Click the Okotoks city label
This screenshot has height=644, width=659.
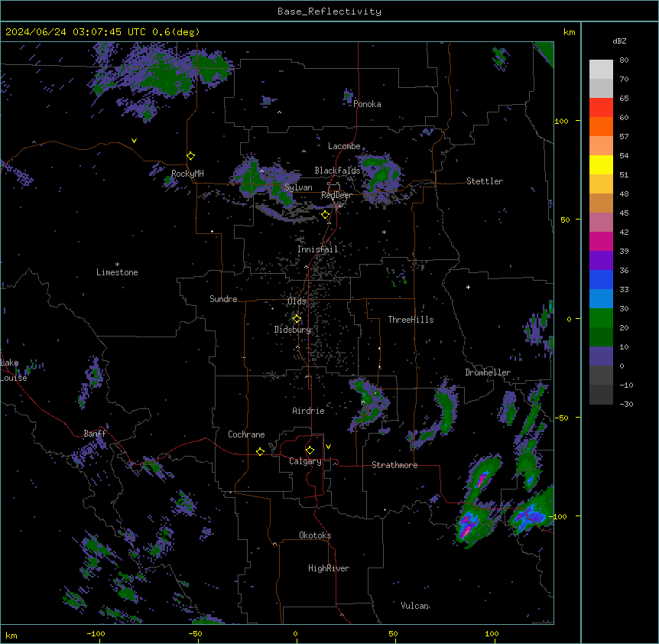point(315,535)
